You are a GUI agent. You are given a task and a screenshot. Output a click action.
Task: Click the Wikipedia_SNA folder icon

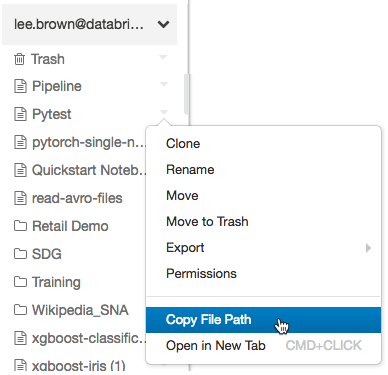(x=20, y=310)
